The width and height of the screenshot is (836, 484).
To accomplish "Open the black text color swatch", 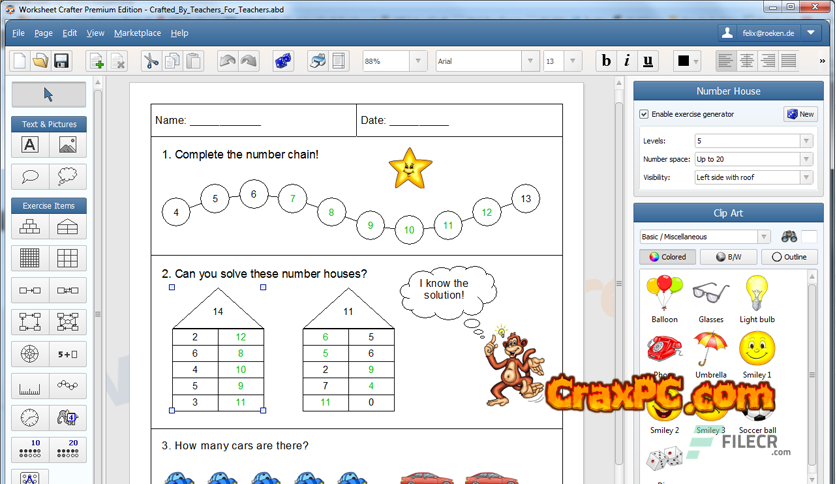I will coord(684,61).
